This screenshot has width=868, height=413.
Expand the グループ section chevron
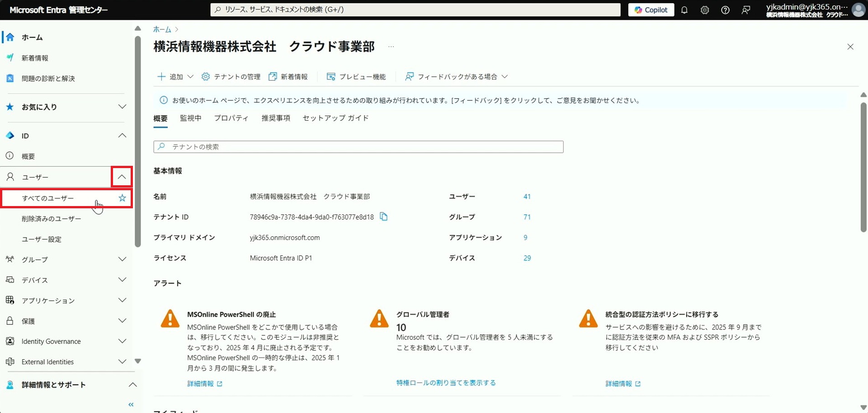pos(122,259)
